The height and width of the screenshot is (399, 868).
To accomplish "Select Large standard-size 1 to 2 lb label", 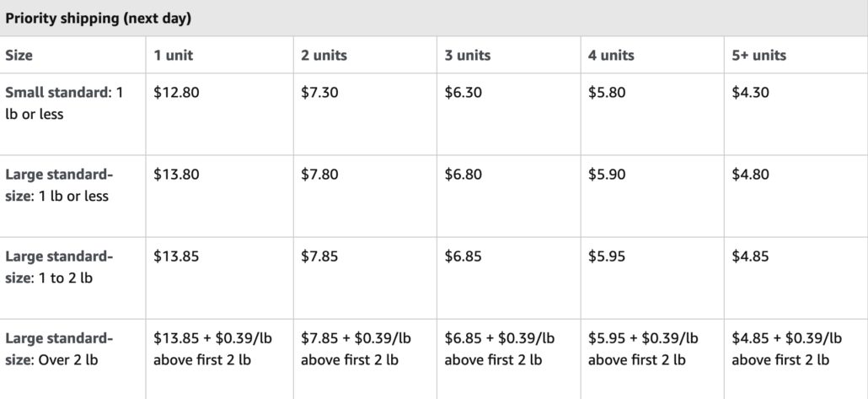I will coord(59,267).
